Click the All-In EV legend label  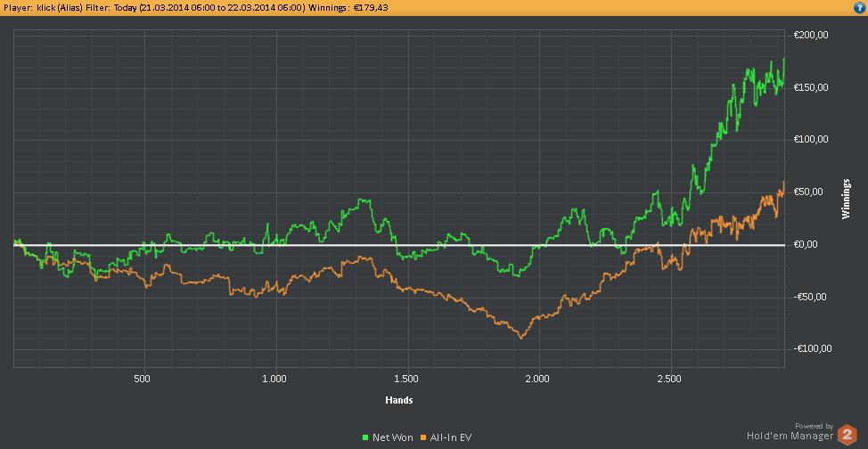(451, 437)
